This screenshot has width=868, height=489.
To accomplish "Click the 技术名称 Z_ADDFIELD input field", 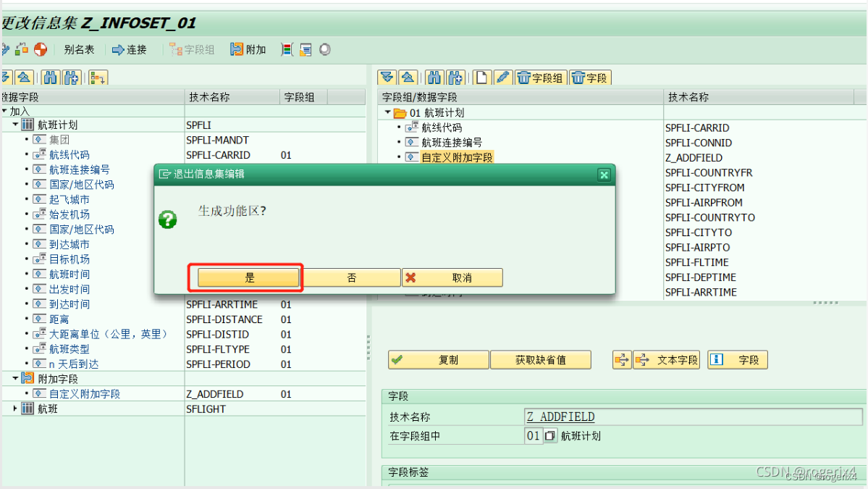I will [x=652, y=417].
